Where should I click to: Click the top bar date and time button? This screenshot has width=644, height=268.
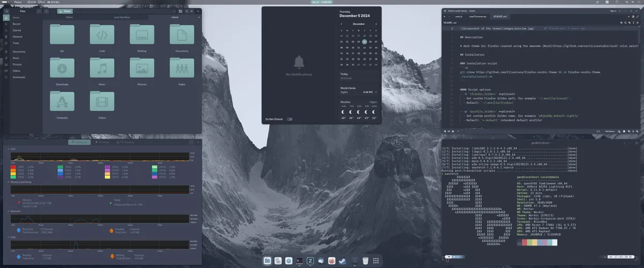[322, 2]
